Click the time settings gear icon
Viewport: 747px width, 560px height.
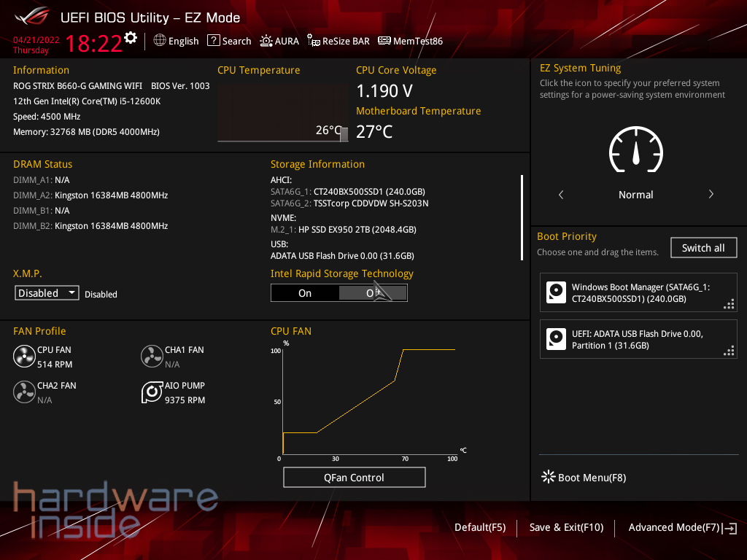131,38
